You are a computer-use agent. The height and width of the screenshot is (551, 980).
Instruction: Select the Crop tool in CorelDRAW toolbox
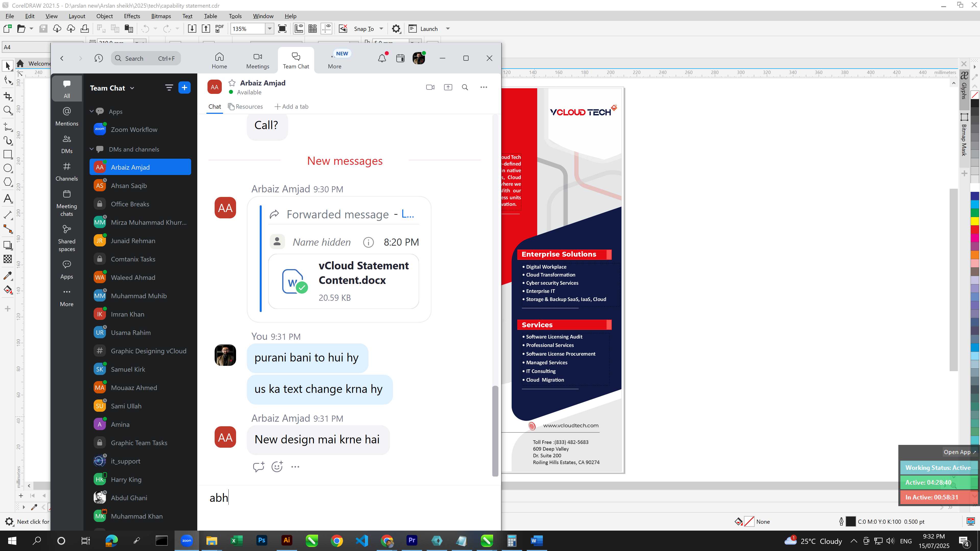pyautogui.click(x=8, y=96)
